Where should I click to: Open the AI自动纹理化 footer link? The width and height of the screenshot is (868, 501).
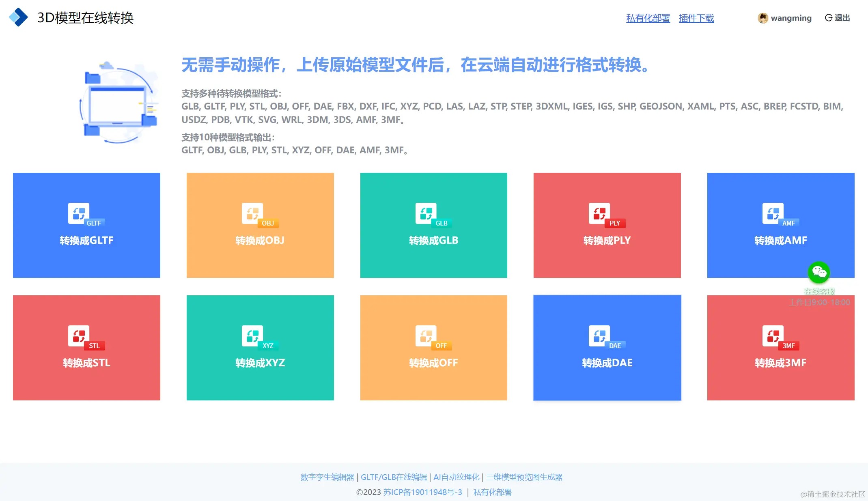click(456, 477)
